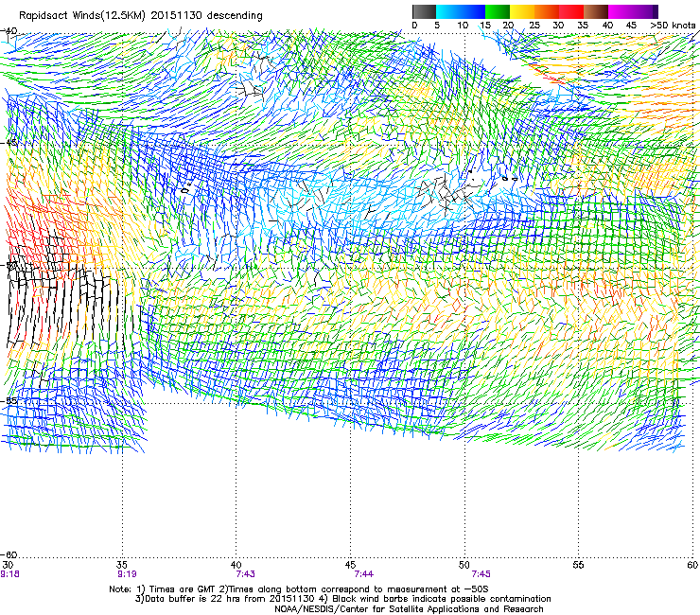
Task: Click the '35' longitude axis label
Action: tap(122, 565)
